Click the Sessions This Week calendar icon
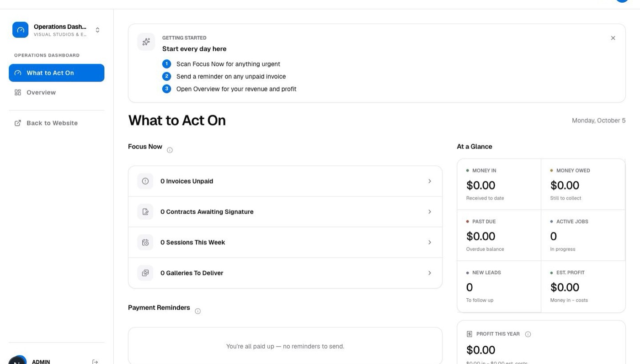640x364 pixels. [x=145, y=243]
